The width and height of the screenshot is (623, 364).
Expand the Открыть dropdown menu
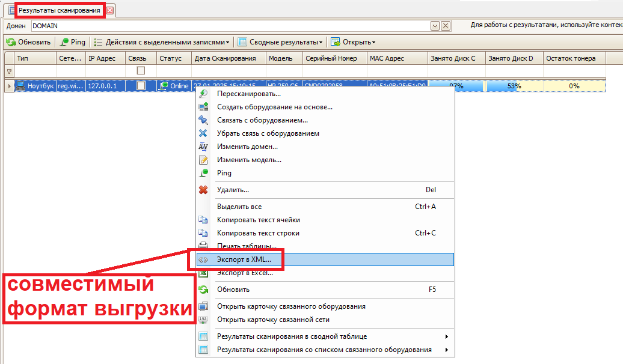pos(373,42)
